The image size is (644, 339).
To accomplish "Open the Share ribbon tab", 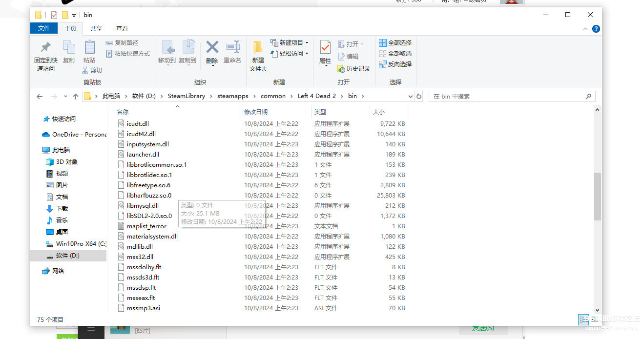I will (96, 29).
